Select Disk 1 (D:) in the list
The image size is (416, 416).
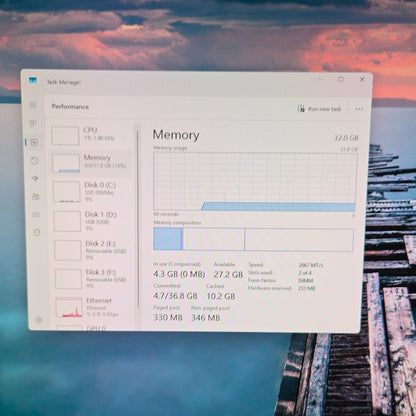pos(92,221)
